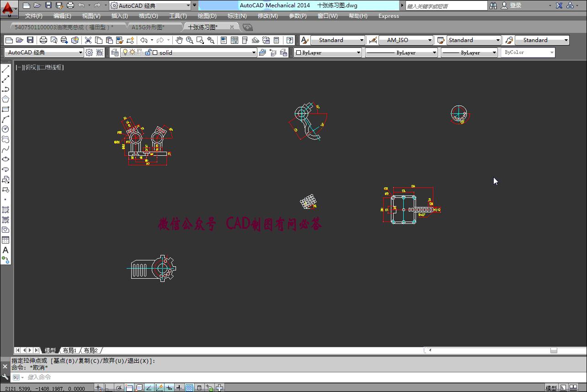
Task: Click the Cut scissors icon
Action: coord(88,40)
